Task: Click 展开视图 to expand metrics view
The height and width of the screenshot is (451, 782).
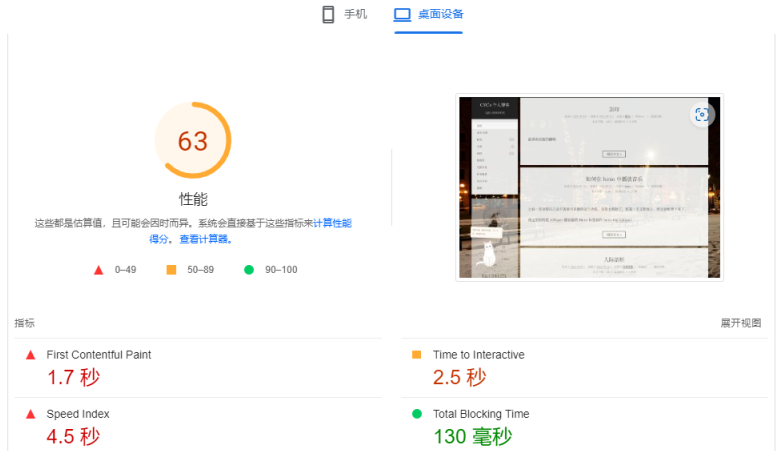Action: point(741,323)
